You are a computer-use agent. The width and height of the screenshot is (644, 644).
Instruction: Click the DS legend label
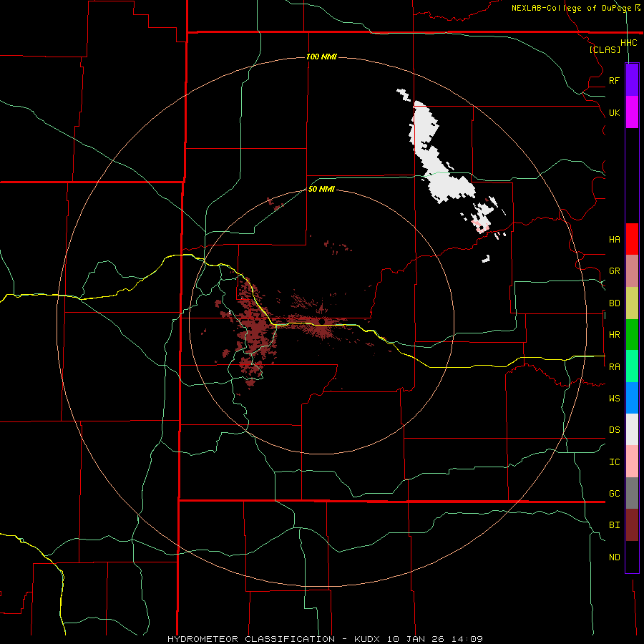614,430
